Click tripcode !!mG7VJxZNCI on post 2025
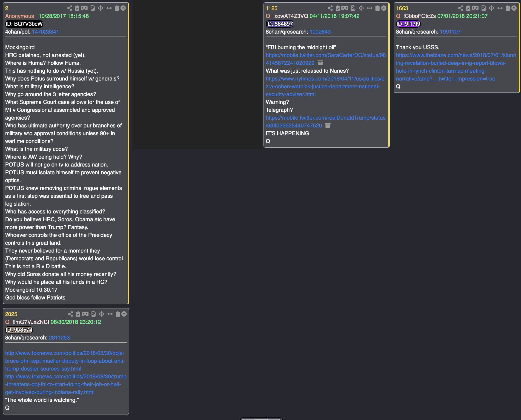 (31, 322)
